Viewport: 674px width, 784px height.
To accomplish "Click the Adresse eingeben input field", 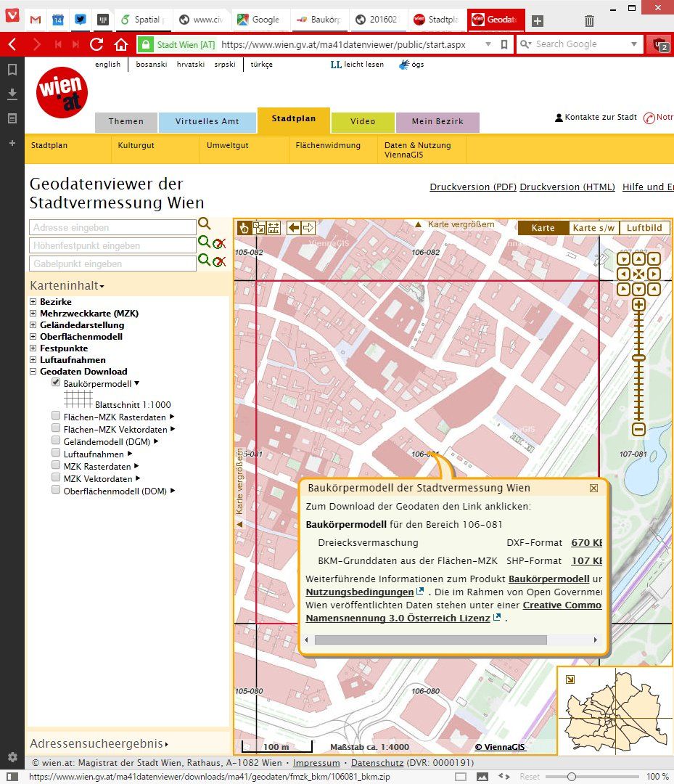I will [112, 227].
